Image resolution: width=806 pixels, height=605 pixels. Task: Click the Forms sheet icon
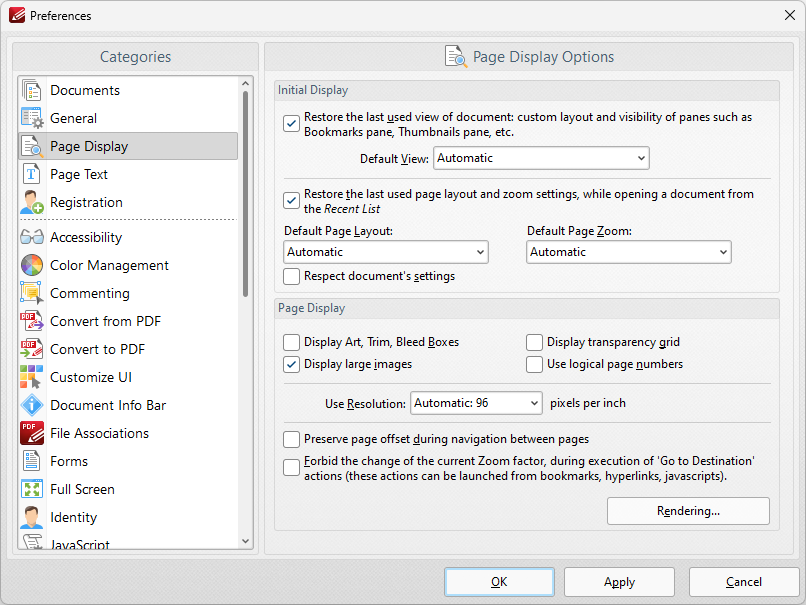[x=32, y=461]
